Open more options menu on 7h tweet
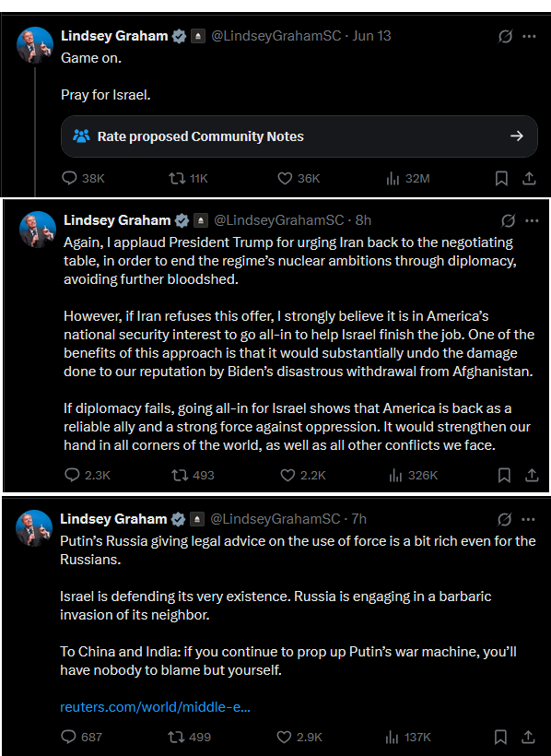 (528, 519)
